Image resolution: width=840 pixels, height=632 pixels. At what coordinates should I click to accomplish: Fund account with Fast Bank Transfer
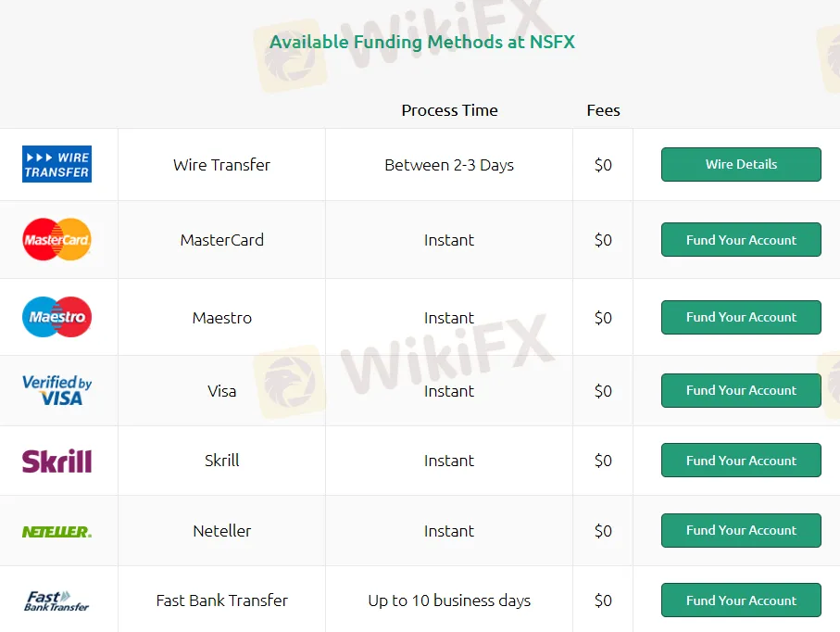click(x=741, y=600)
